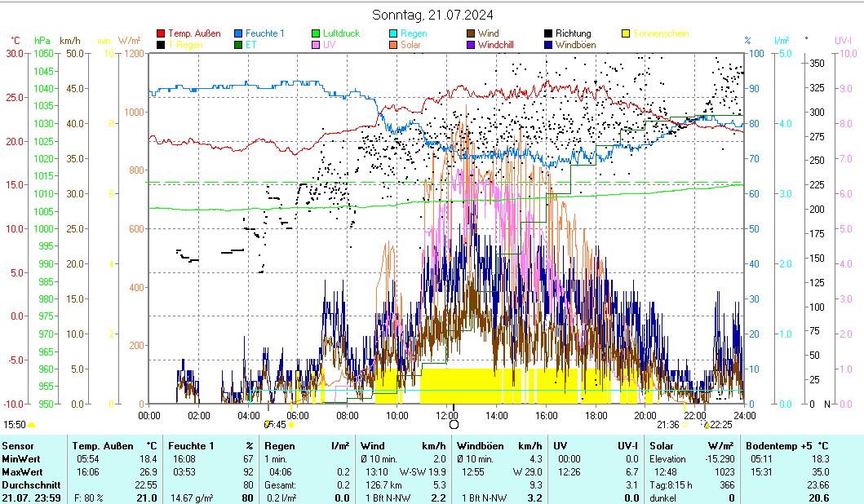Click the 05:45 sunrise time label
Image resolution: width=864 pixels, height=504 pixels.
275,424
